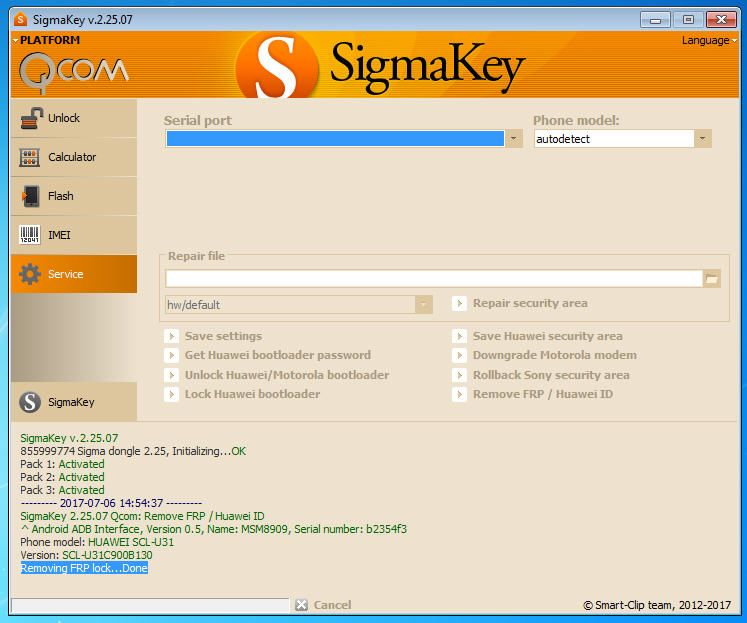Click the Cancel X icon

[x=301, y=605]
